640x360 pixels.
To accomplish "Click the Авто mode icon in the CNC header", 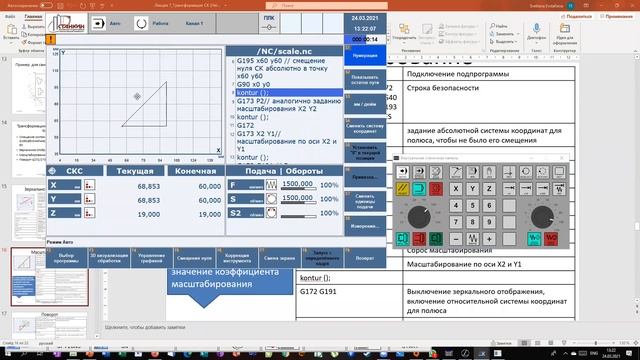I will 98,23.
